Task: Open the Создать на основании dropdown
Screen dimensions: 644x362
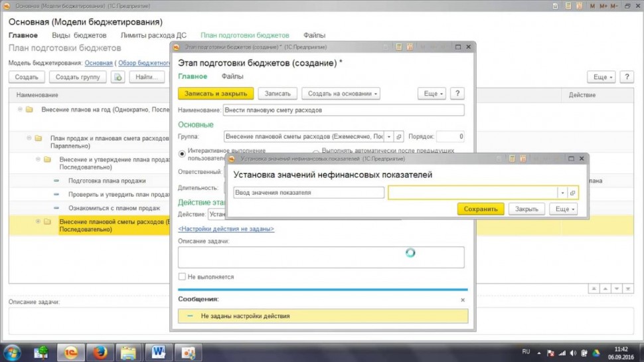Action: pyautogui.click(x=341, y=94)
